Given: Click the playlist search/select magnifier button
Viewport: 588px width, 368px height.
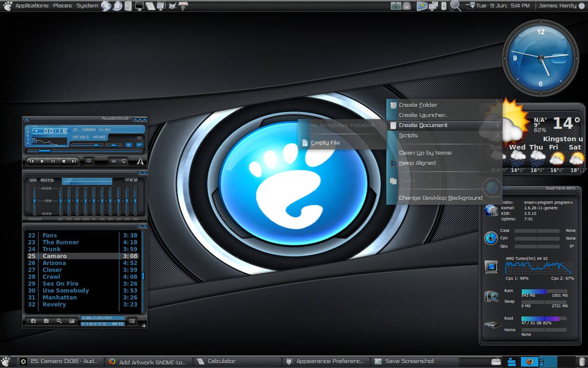Looking at the screenshot, I should (59, 321).
